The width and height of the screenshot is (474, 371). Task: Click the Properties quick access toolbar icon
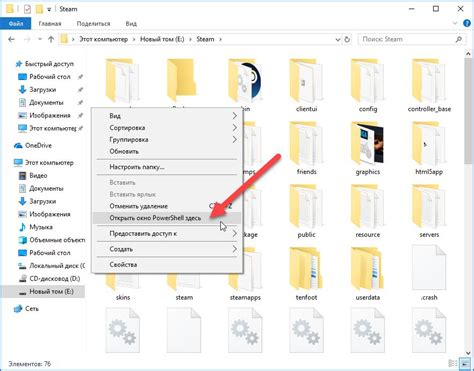(27, 9)
